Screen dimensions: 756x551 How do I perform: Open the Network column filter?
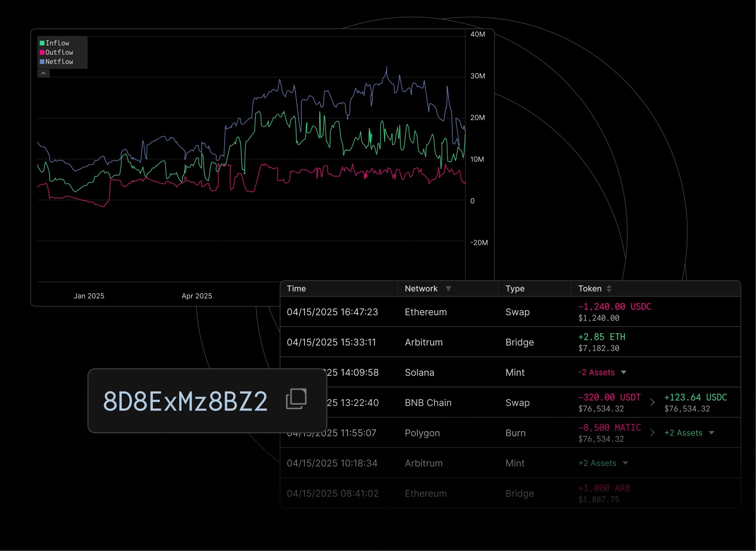click(448, 288)
